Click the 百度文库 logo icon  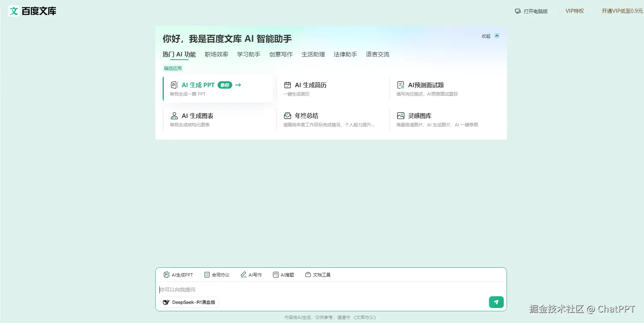(x=14, y=11)
